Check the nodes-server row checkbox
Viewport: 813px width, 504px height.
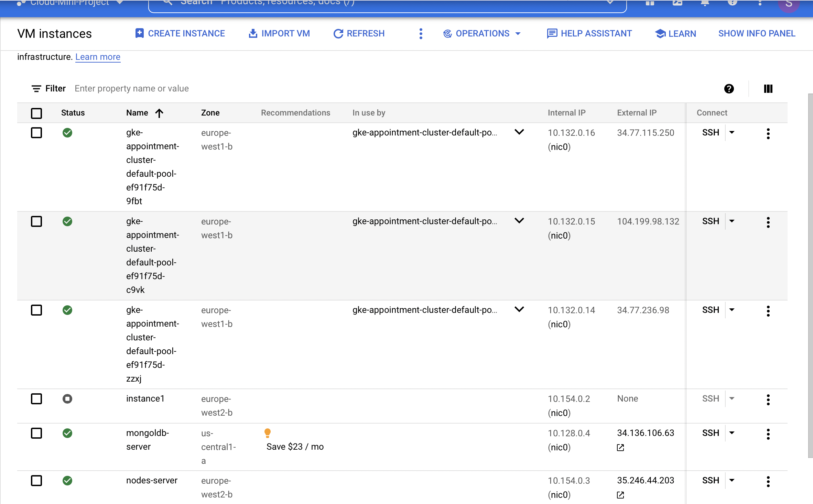coord(36,481)
